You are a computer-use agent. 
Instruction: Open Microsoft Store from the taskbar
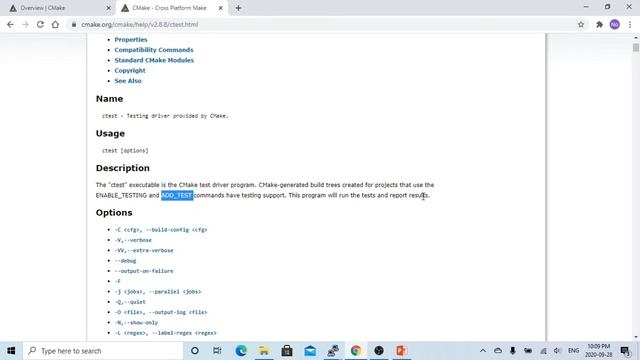(287, 351)
